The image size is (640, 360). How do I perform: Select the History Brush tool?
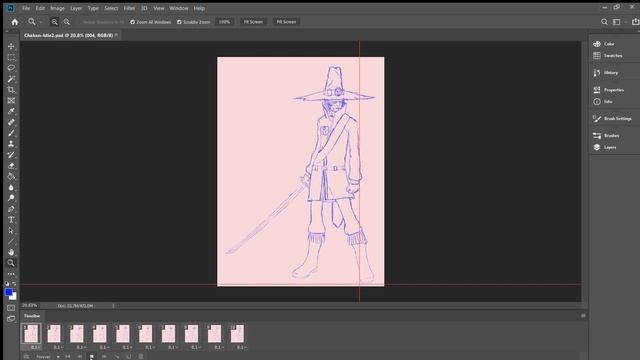click(x=11, y=155)
